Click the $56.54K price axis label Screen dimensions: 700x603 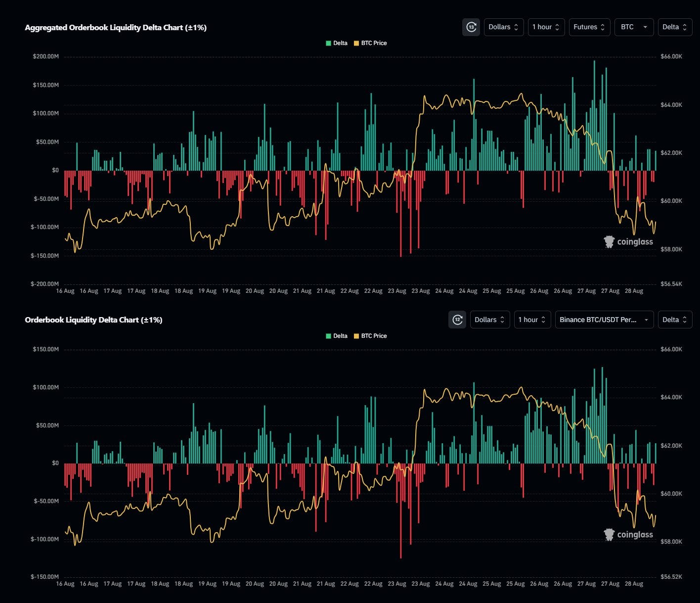coord(671,284)
